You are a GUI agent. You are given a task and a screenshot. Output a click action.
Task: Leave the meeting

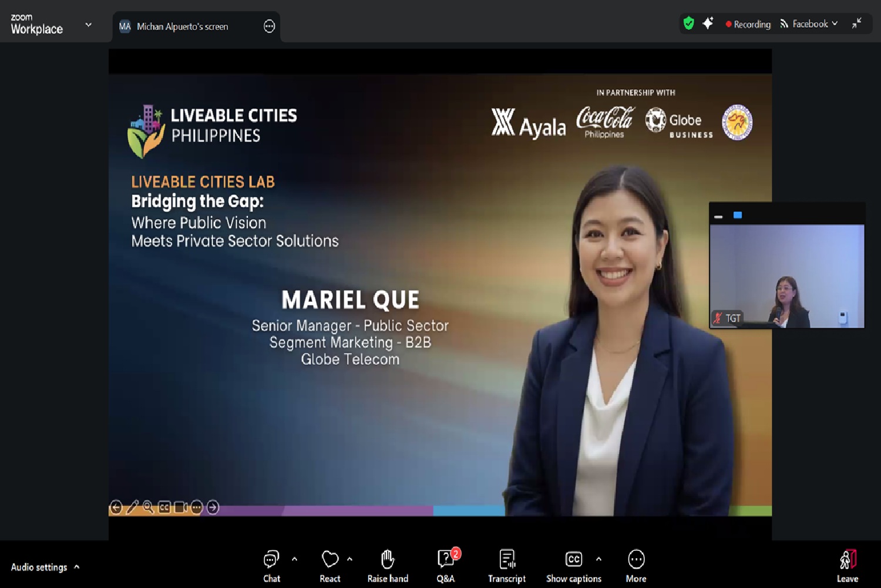click(847, 565)
